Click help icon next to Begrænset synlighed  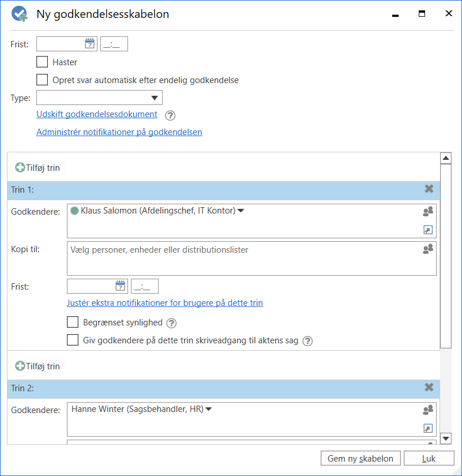171,323
